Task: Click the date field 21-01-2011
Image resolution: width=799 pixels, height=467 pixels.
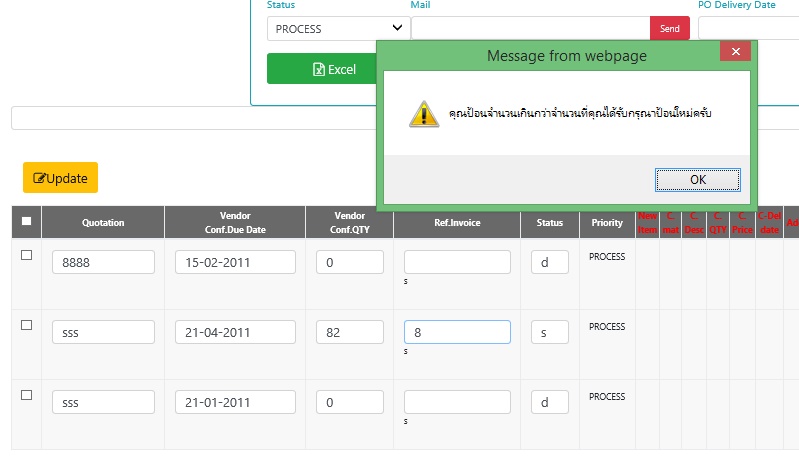Action: click(x=235, y=402)
